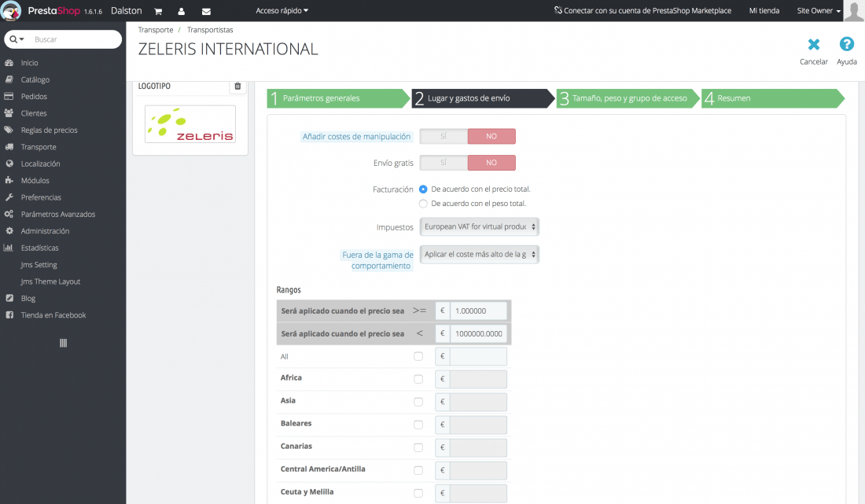865x504 pixels.
Task: Open Mi tienda link
Action: point(764,10)
